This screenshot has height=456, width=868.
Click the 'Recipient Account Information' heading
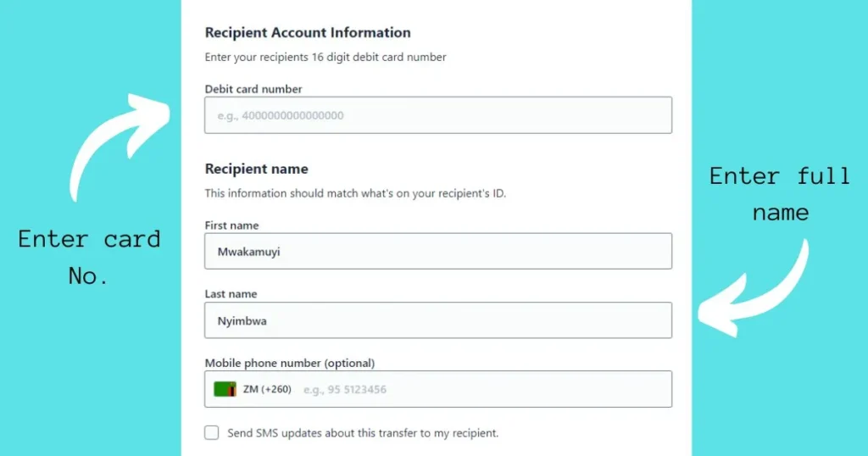pyautogui.click(x=308, y=33)
